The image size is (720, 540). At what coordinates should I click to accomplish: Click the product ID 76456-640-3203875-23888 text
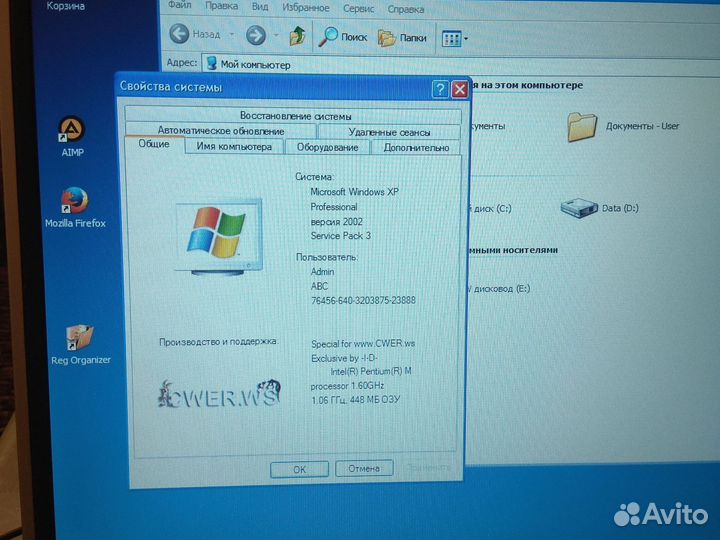click(363, 300)
